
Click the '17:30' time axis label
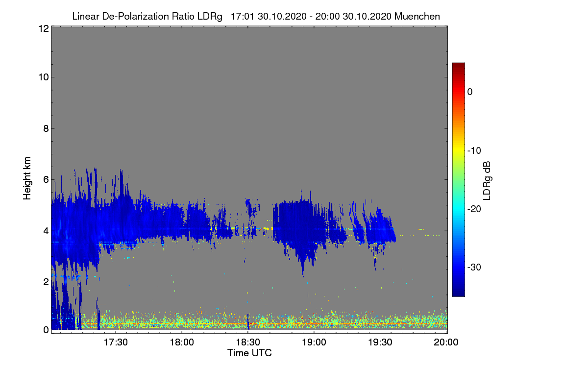point(116,343)
